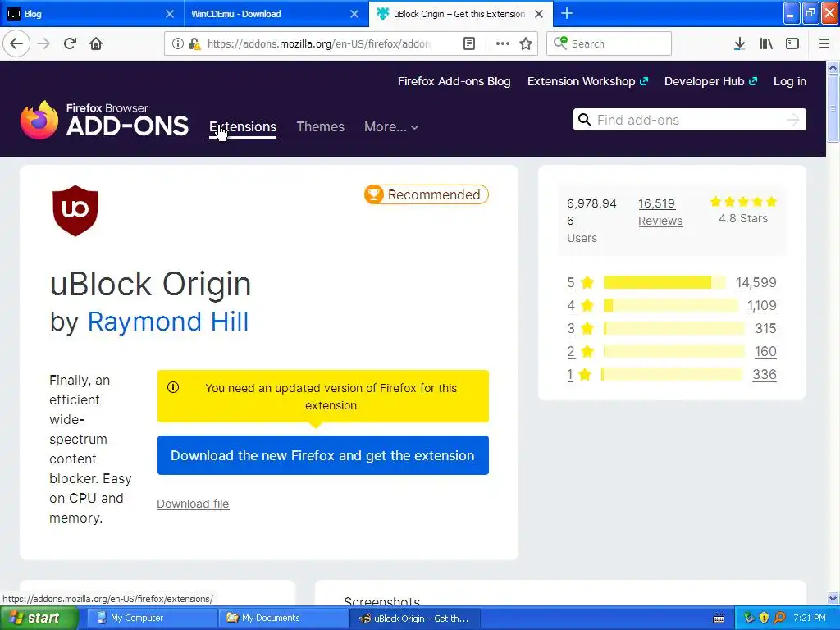Open Firefox hamburger menu
The height and width of the screenshot is (630, 840).
[x=824, y=43]
